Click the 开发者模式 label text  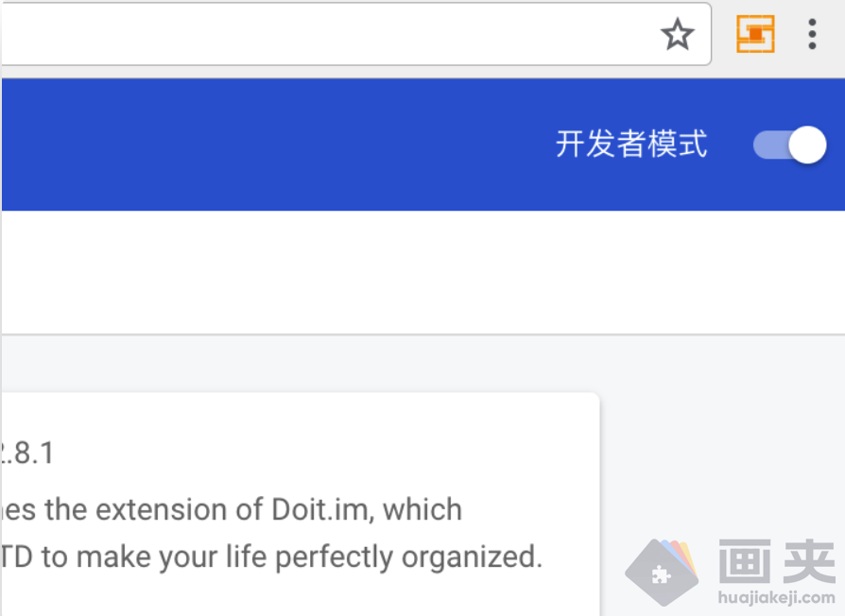point(630,145)
